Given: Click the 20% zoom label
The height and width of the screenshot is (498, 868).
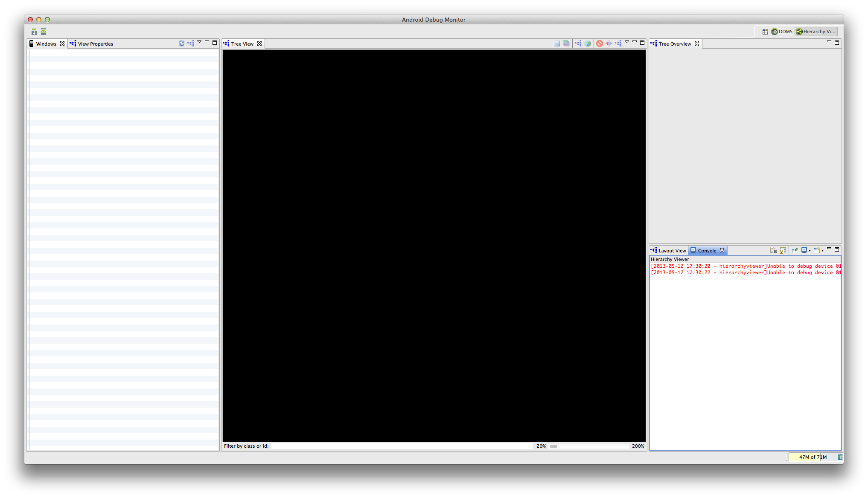Looking at the screenshot, I should point(541,446).
